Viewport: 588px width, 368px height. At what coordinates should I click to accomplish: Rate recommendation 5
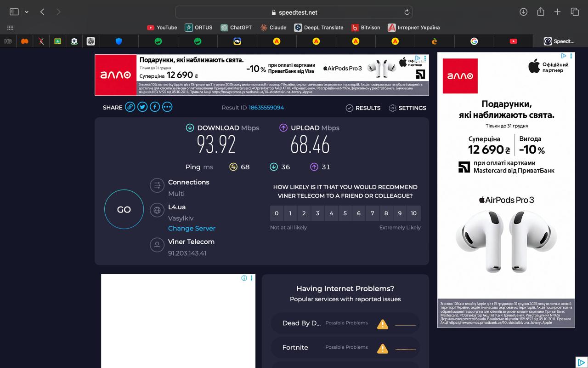pyautogui.click(x=345, y=213)
